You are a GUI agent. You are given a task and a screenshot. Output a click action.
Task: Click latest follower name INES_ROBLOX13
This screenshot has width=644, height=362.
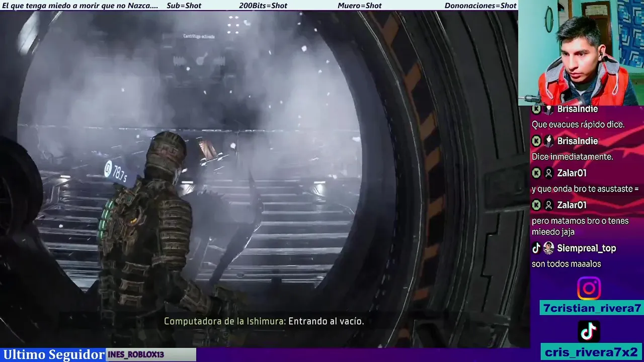[136, 354]
